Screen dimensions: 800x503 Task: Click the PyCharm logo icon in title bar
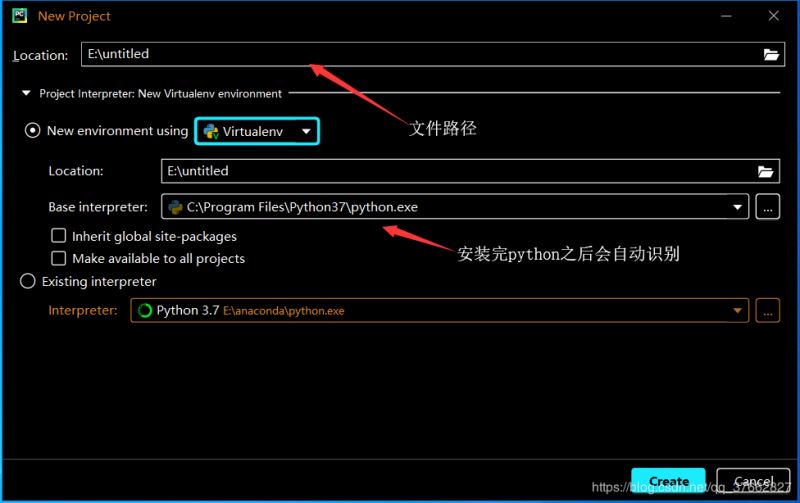click(19, 16)
